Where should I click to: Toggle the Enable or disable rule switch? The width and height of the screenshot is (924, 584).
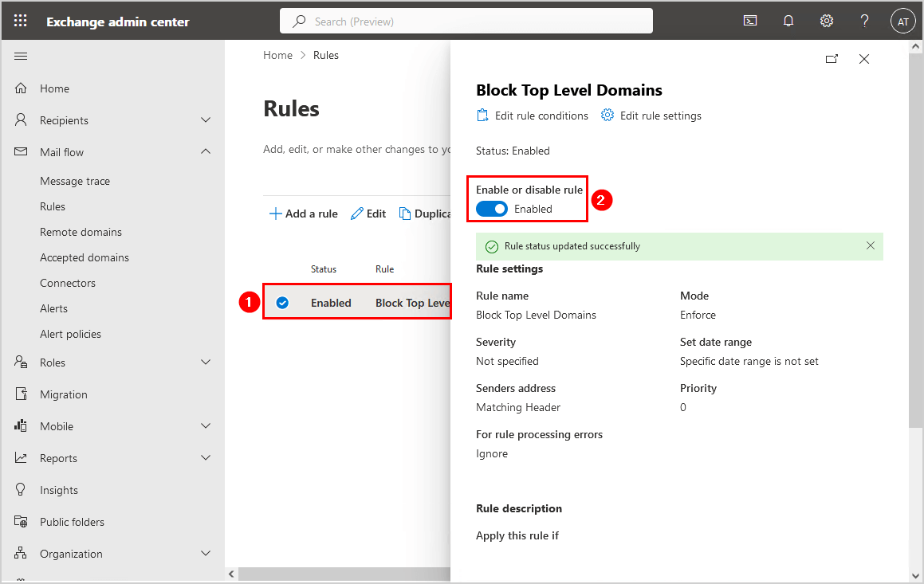pyautogui.click(x=492, y=209)
